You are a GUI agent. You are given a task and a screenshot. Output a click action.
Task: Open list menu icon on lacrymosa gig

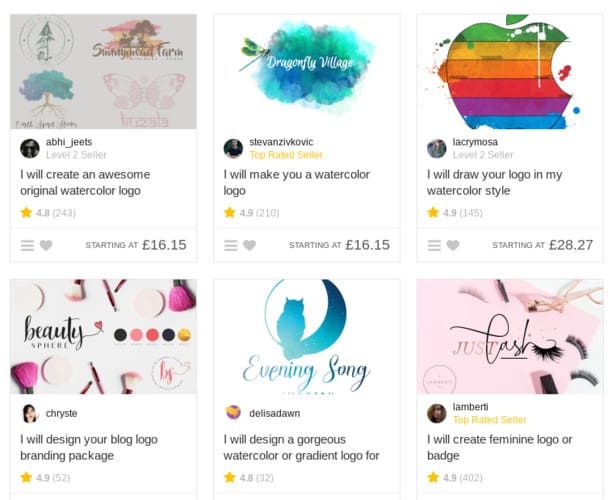tap(434, 246)
